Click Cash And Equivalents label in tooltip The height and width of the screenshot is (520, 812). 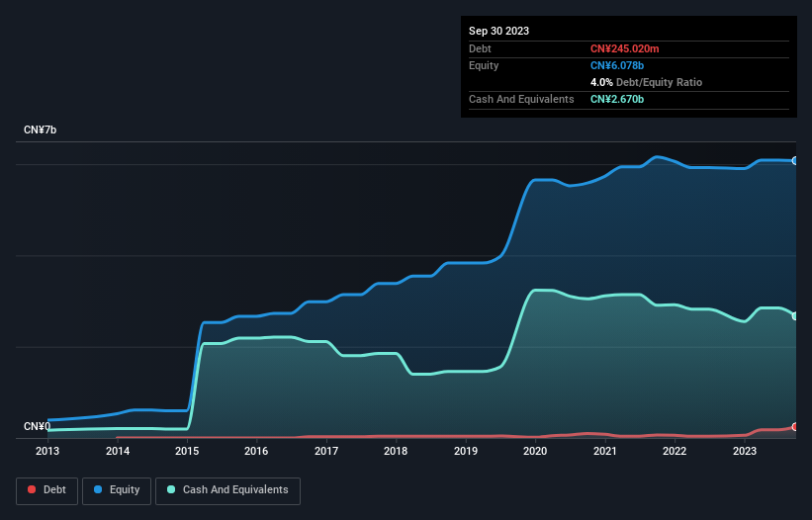click(x=521, y=99)
